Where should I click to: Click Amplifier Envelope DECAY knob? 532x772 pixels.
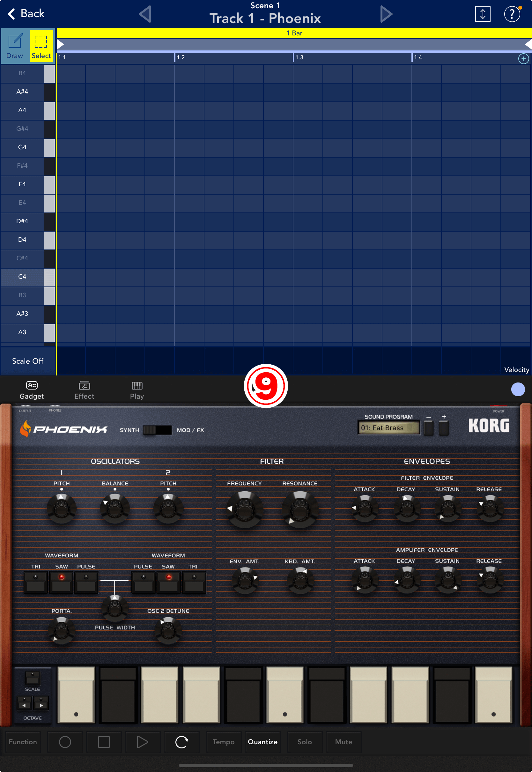(407, 580)
